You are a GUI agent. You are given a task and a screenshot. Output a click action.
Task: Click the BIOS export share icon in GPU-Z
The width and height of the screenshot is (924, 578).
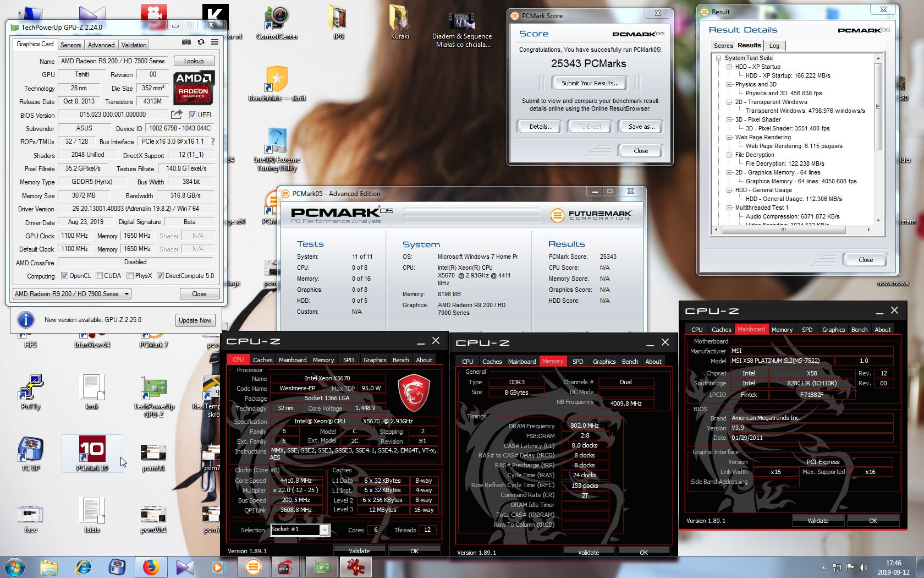tap(177, 114)
